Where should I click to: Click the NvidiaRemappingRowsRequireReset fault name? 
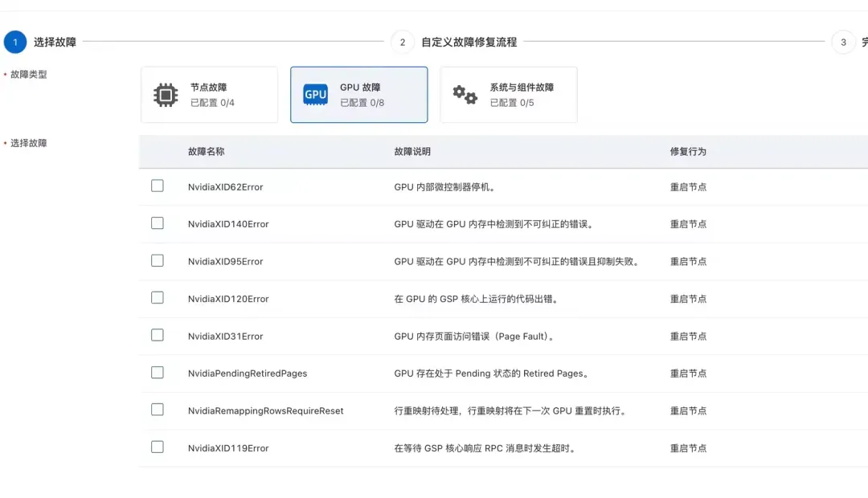tap(266, 410)
